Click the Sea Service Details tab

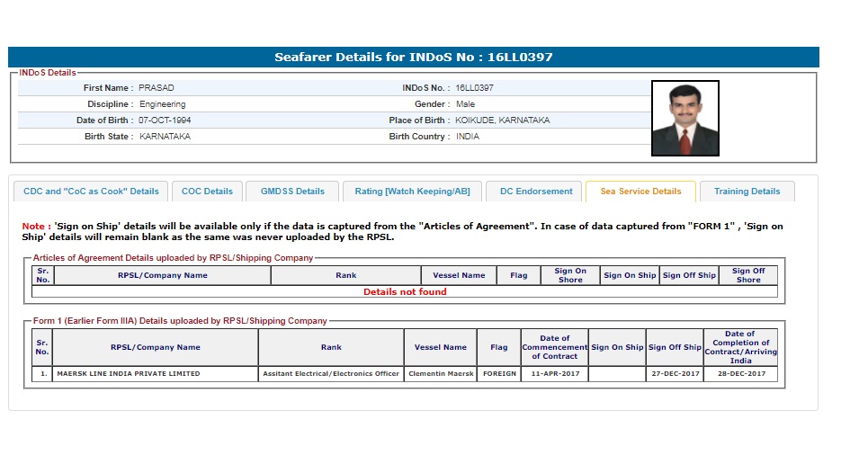(640, 192)
